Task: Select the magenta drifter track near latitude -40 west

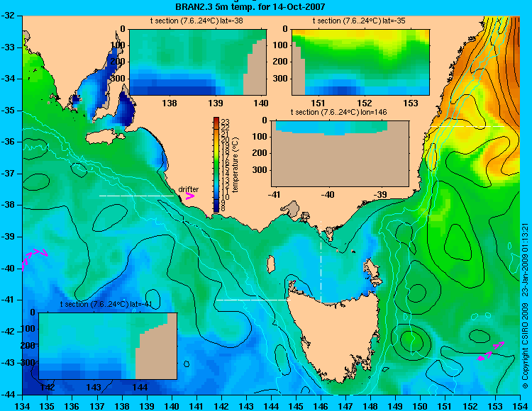Action: [35, 258]
